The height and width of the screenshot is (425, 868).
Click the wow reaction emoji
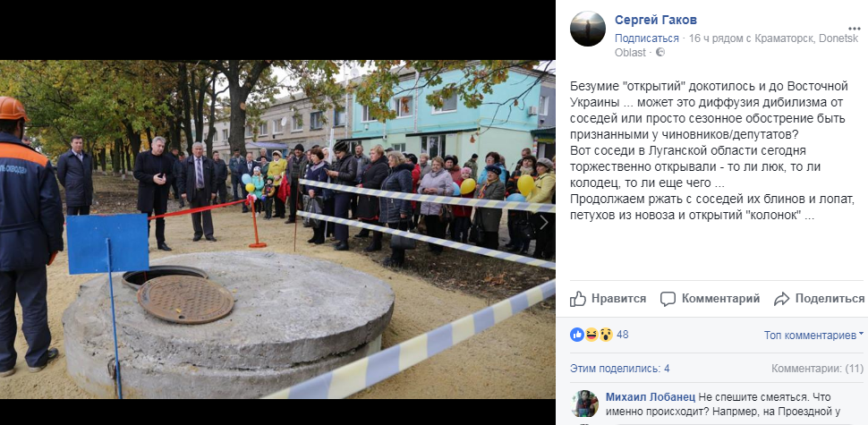606,335
